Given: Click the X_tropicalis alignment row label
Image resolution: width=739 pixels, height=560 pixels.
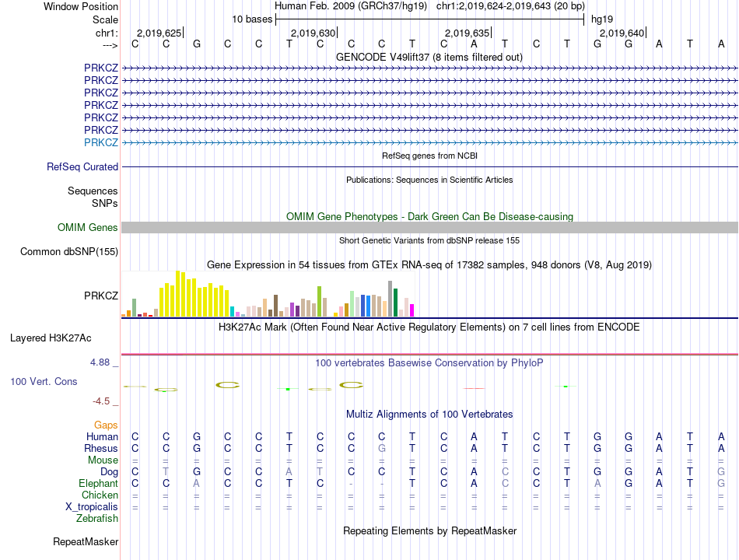Looking at the screenshot, I should 92,507.
